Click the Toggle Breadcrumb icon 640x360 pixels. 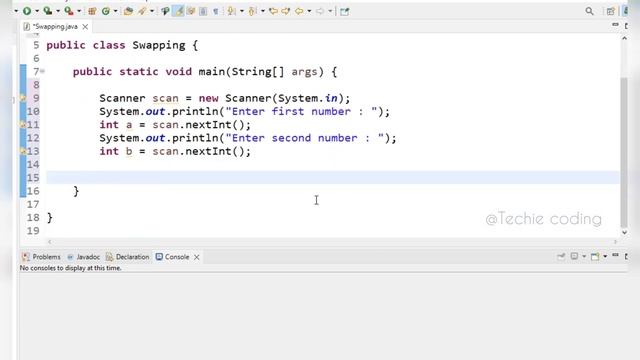[x=165, y=11]
